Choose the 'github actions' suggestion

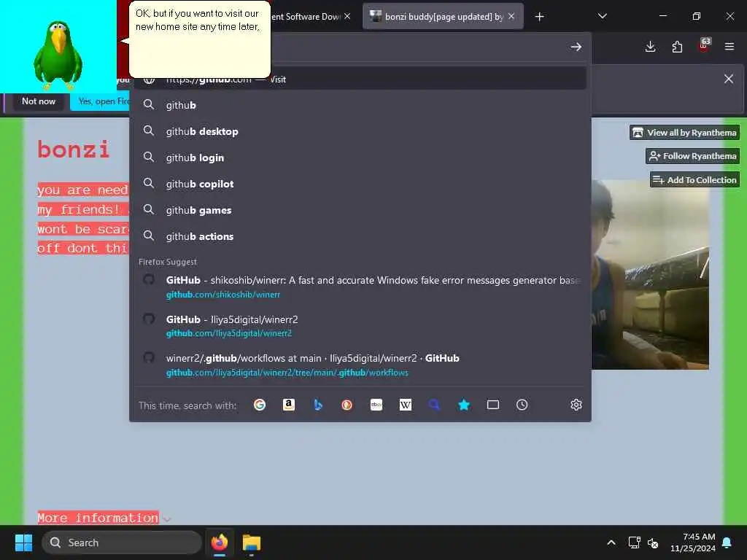pyautogui.click(x=360, y=236)
